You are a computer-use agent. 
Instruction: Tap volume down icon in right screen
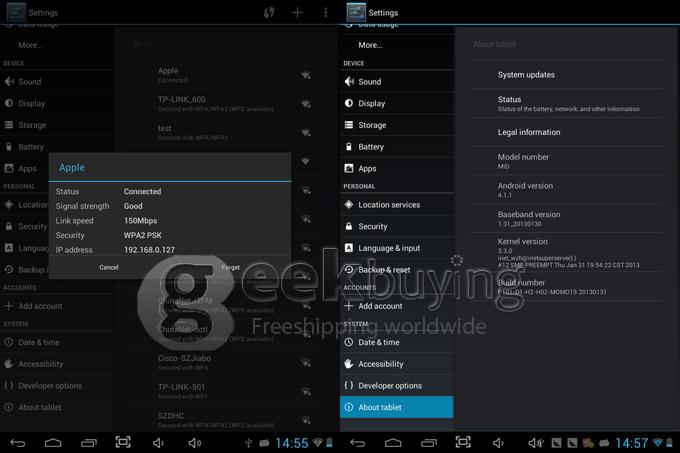(x=498, y=443)
